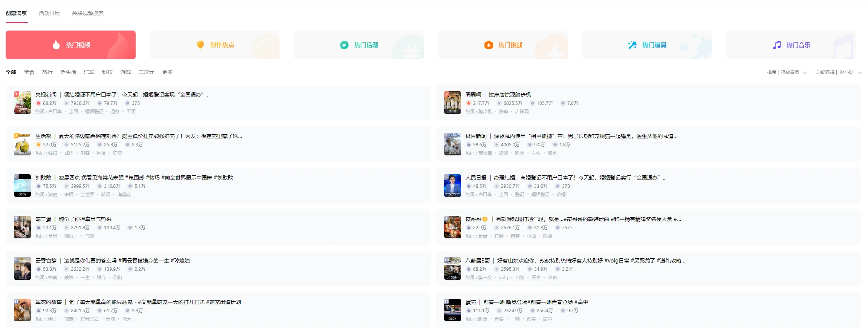
Task: Filter by 全部 category
Action: (11, 72)
